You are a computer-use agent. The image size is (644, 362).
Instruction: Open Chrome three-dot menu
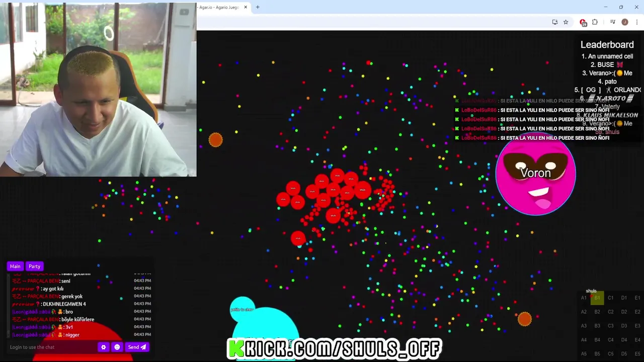[637, 22]
